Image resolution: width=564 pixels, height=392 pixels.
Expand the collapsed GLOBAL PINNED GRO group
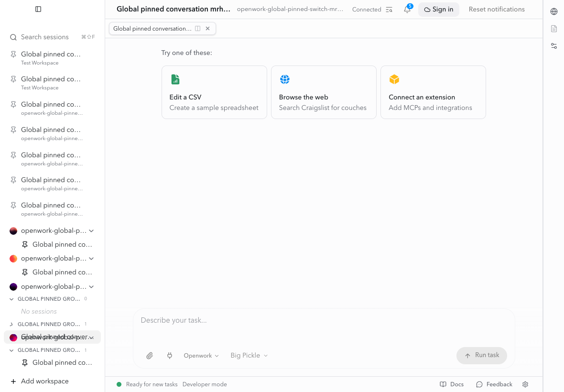click(x=11, y=325)
